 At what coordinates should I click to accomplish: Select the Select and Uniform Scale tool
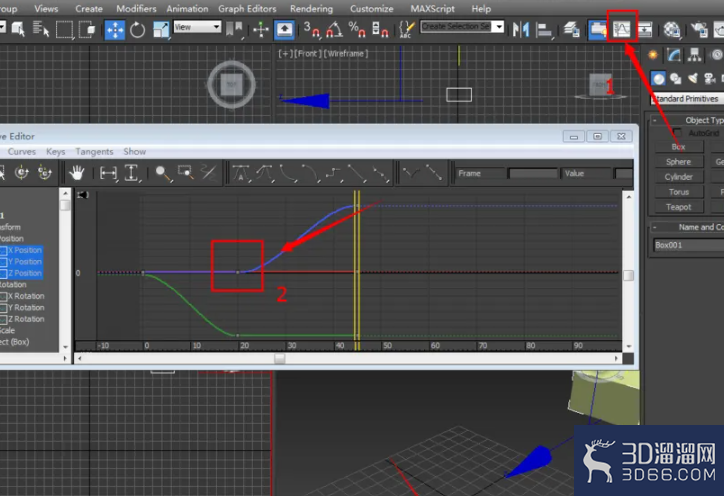coord(161,30)
